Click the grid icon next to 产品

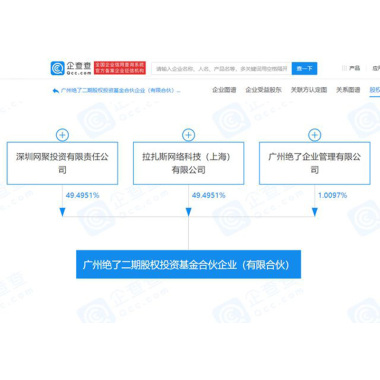click(x=344, y=68)
